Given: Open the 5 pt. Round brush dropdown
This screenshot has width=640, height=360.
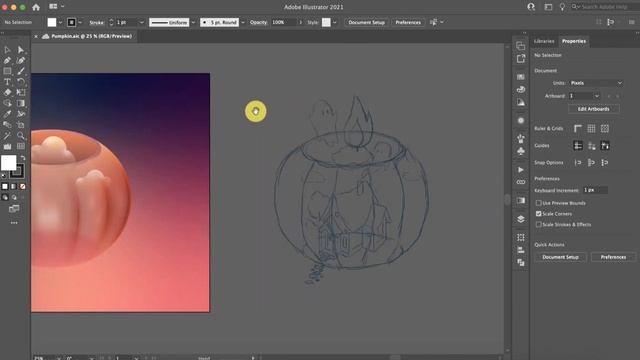Looking at the screenshot, I should click(x=242, y=22).
